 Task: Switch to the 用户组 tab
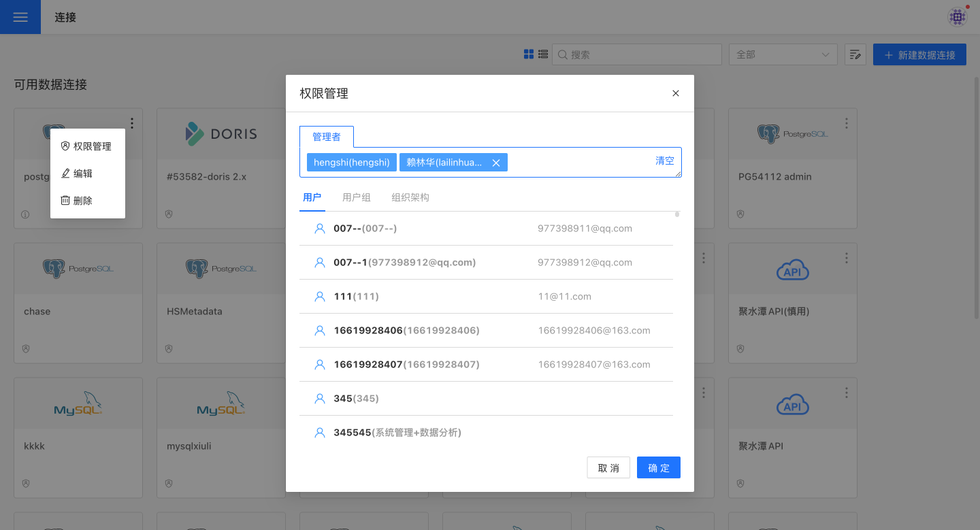point(357,197)
